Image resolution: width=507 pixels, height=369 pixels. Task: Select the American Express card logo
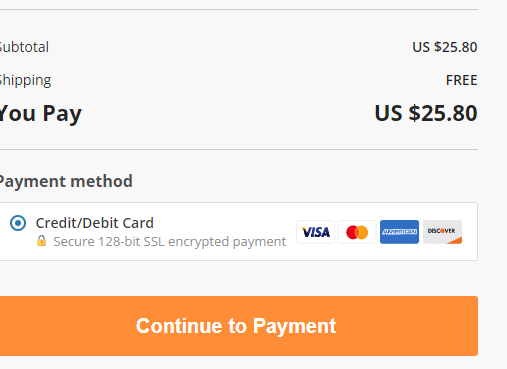coord(399,232)
